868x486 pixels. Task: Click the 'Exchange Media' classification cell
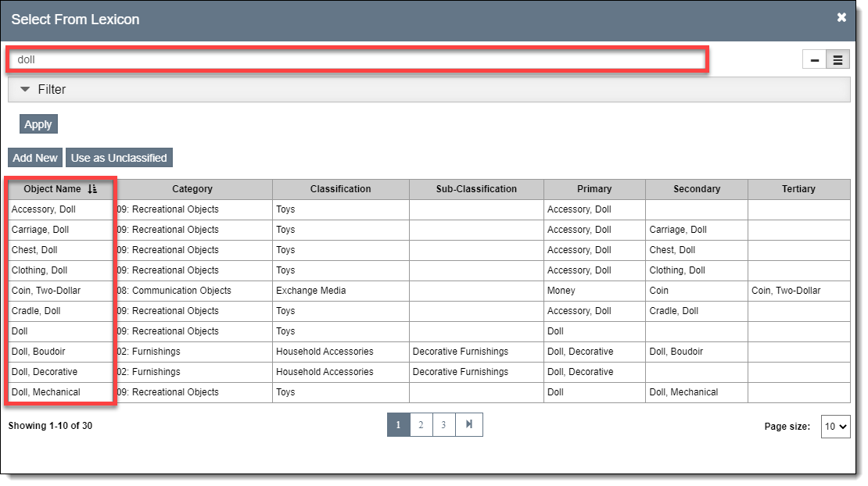[310, 291]
